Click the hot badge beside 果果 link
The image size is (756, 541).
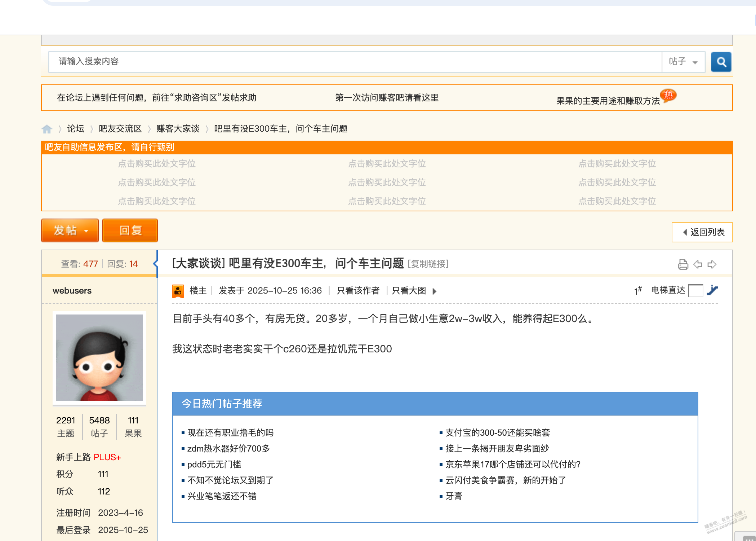[668, 96]
